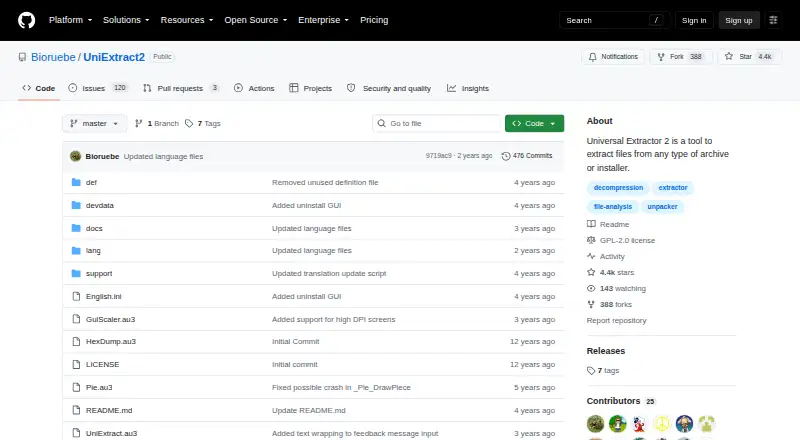
Task: Switch to the Projects tab
Action: pyautogui.click(x=310, y=88)
